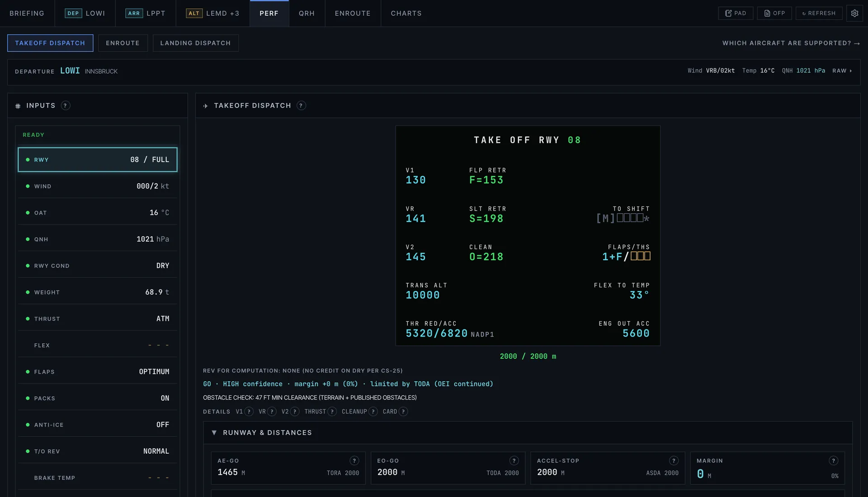This screenshot has height=497, width=868.
Task: Show CLEANUP details help icon
Action: click(x=373, y=412)
